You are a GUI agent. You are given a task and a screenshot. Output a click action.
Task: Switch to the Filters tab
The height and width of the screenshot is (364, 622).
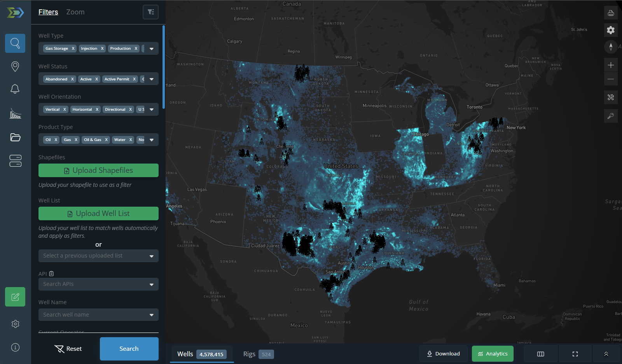point(48,12)
